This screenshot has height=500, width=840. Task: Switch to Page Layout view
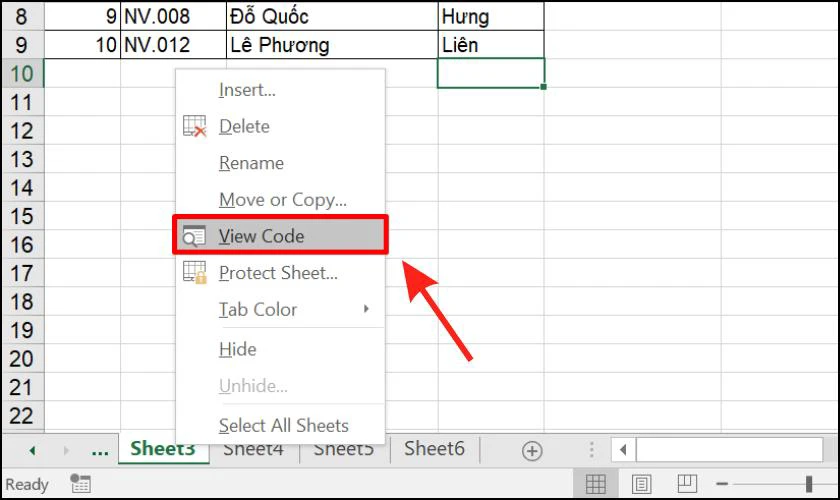coord(642,484)
